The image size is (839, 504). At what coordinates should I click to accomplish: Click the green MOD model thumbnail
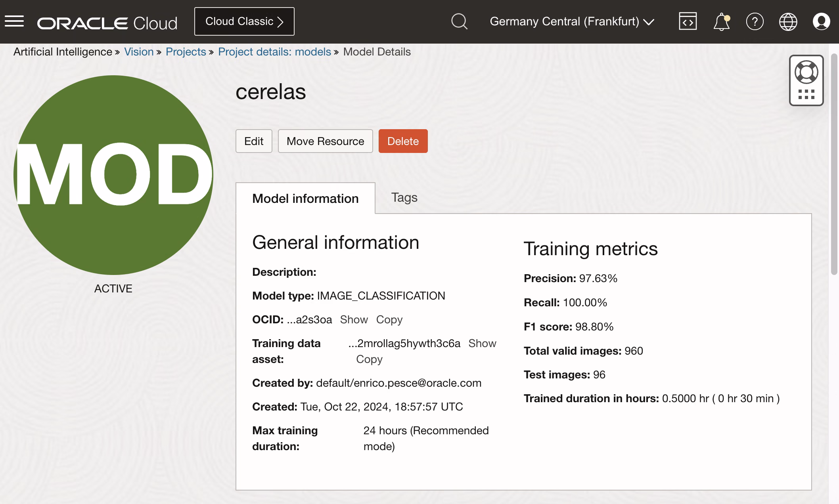pyautogui.click(x=113, y=175)
